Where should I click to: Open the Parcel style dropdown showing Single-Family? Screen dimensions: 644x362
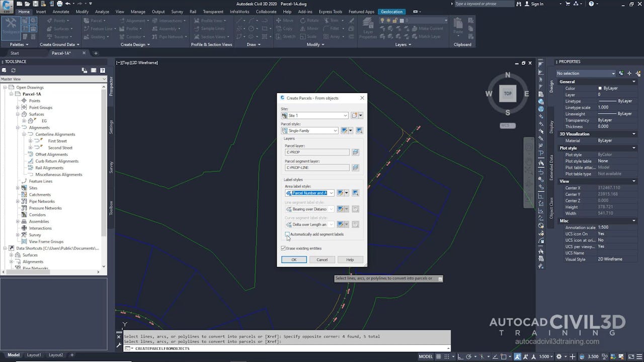[336, 130]
